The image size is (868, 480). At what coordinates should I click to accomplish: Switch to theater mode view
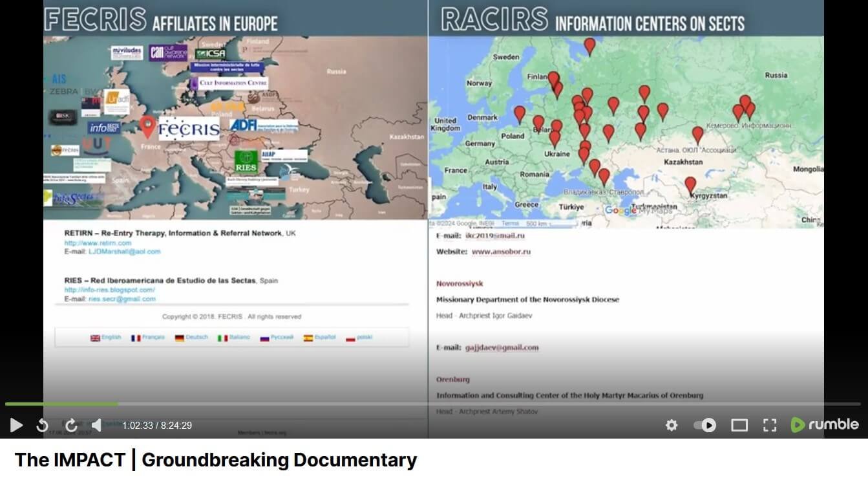(x=739, y=425)
